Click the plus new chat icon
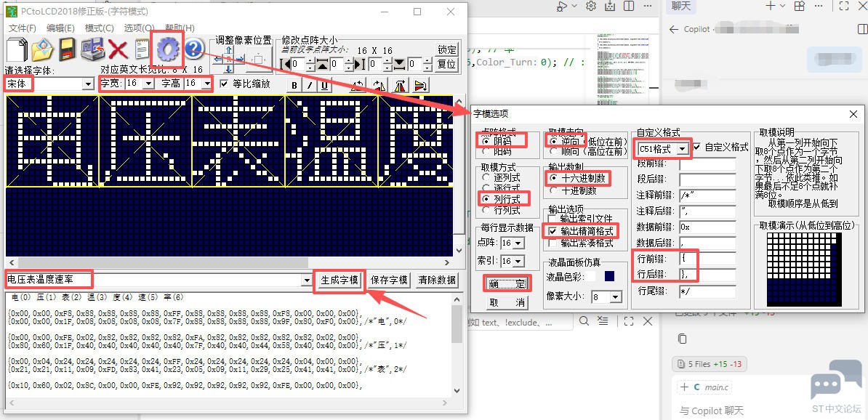The width and height of the screenshot is (868, 420). pos(771,6)
